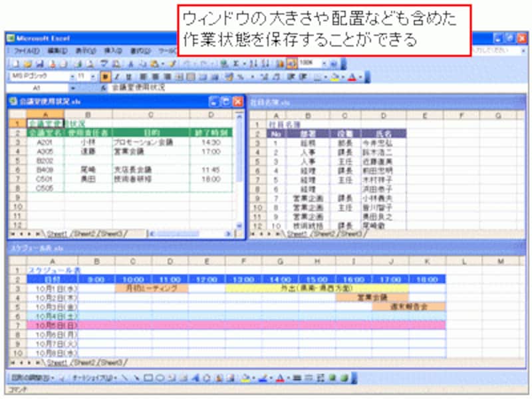Click horizontal scrollbar in meeting room window
The image size is (532, 399).
(x=190, y=234)
